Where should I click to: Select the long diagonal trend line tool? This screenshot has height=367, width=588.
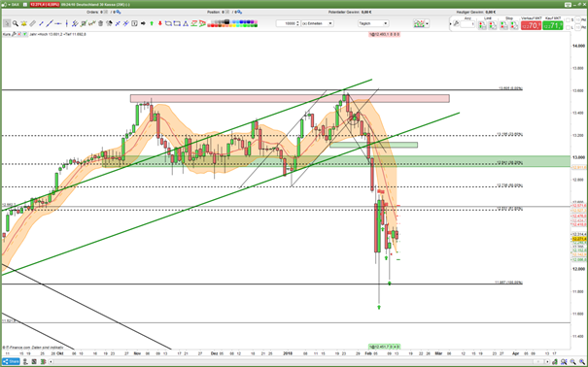tap(50, 23)
